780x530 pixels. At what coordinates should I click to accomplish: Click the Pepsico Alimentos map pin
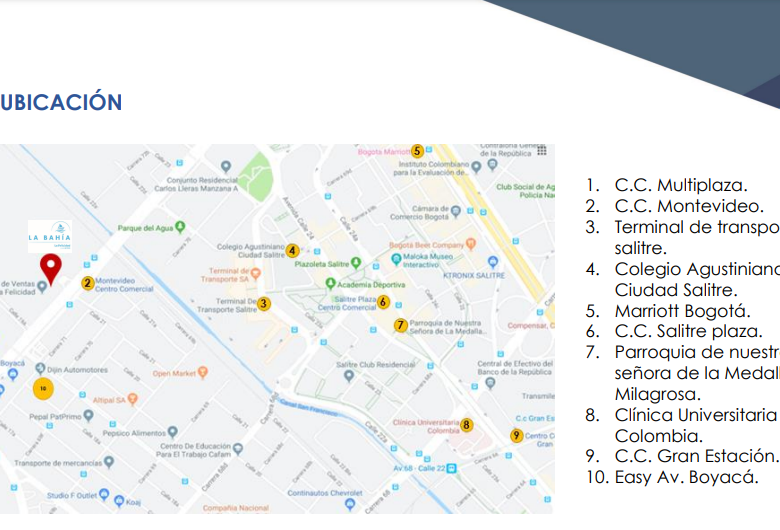(173, 431)
